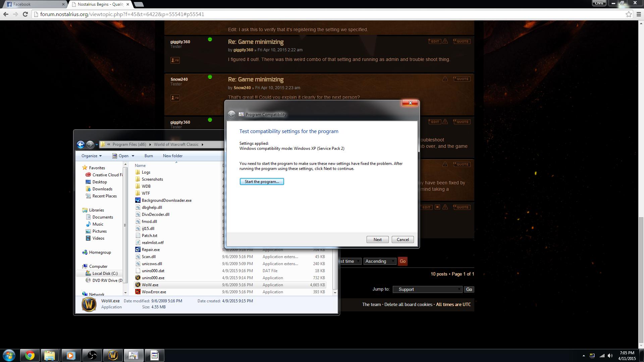Open volume control in system tray
This screenshot has height=362, width=644.
[x=610, y=356]
